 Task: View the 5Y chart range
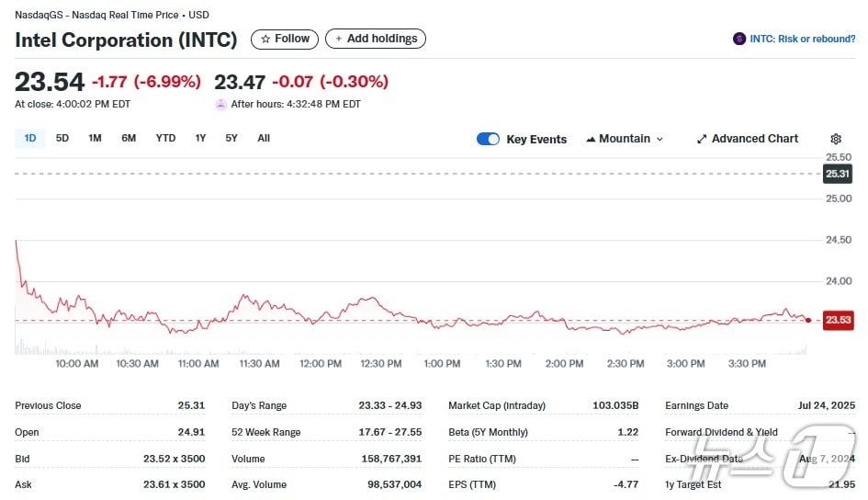(x=231, y=138)
